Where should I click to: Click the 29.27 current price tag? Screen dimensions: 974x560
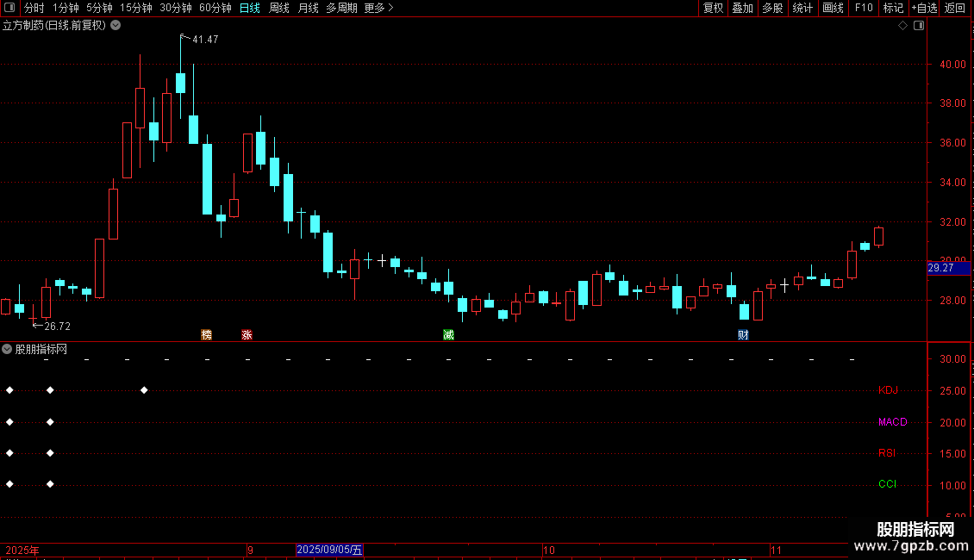(948, 268)
